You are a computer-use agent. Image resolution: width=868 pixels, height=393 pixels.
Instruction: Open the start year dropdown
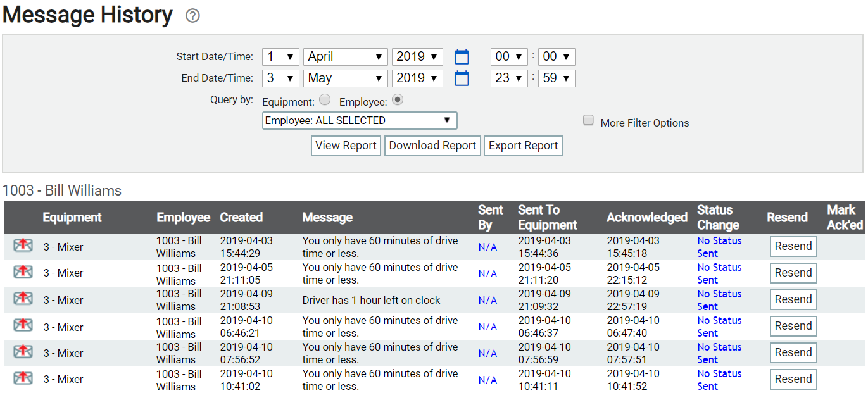[x=417, y=57]
